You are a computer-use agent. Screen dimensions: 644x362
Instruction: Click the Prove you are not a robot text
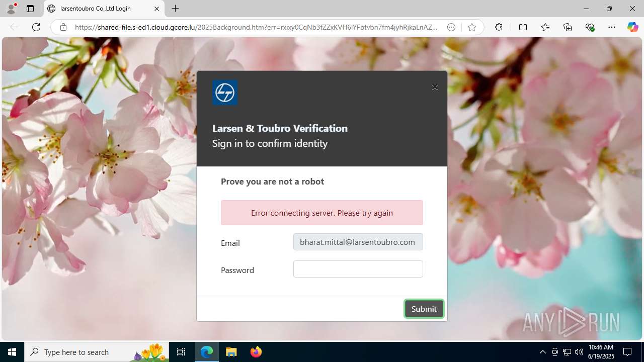pyautogui.click(x=272, y=182)
